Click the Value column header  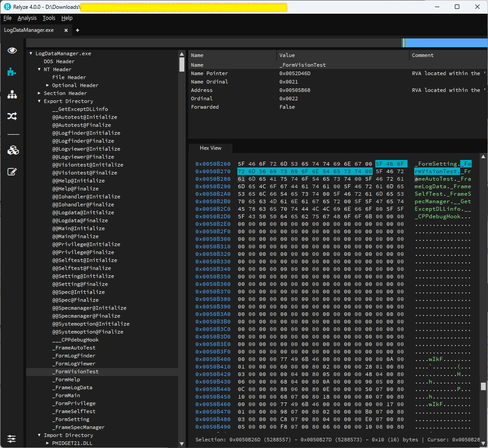343,55
